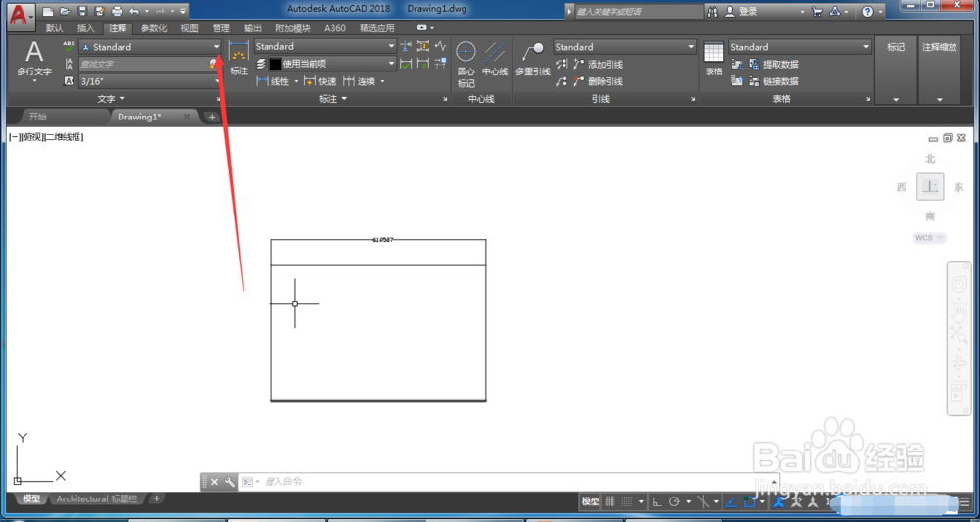
Task: Open the WCS coordinate system dropdown
Action: tap(930, 238)
